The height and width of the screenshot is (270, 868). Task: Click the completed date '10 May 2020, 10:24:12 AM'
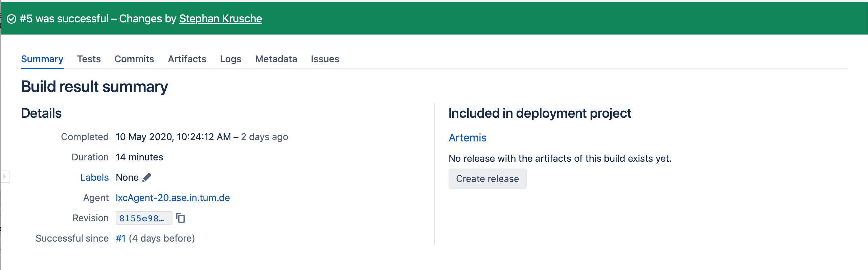pyautogui.click(x=173, y=137)
